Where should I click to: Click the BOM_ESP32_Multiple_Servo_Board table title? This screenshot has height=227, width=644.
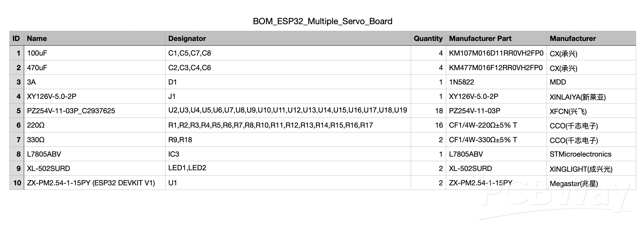[322, 21]
